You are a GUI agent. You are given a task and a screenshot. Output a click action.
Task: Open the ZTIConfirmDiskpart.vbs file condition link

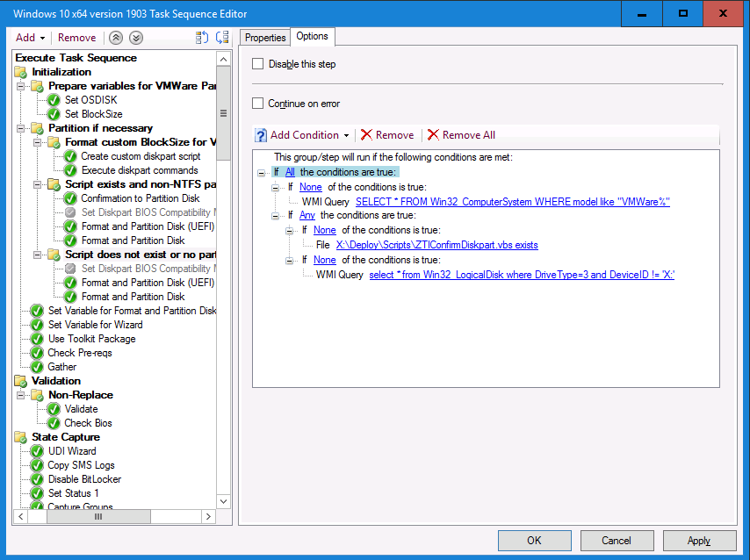tap(437, 245)
